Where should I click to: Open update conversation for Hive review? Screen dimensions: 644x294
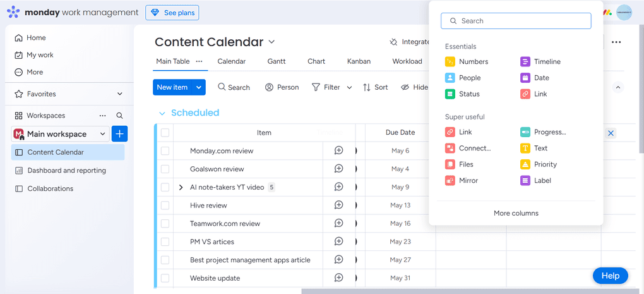tap(338, 205)
